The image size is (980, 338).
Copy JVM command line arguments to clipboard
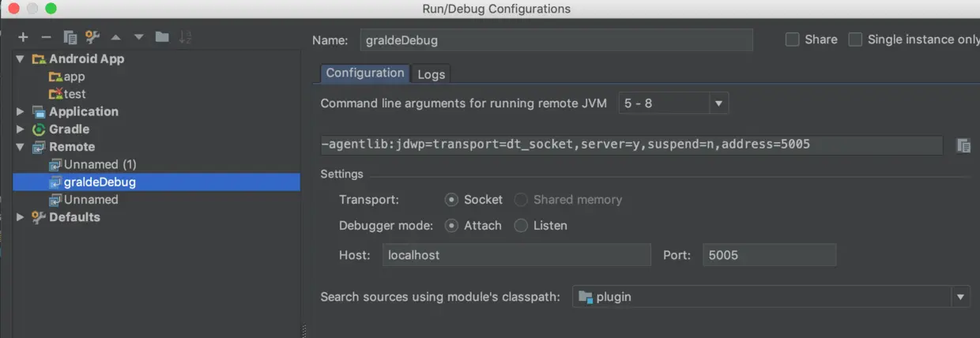(963, 145)
